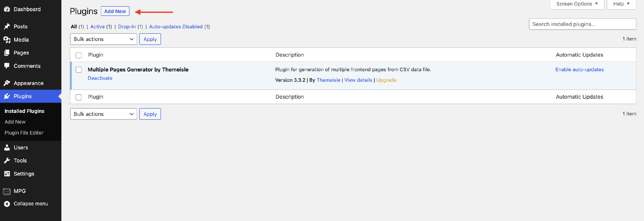Deactivate the Multiple Pages Generator plugin
Image resolution: width=644 pixels, height=221 pixels.
[x=100, y=78]
